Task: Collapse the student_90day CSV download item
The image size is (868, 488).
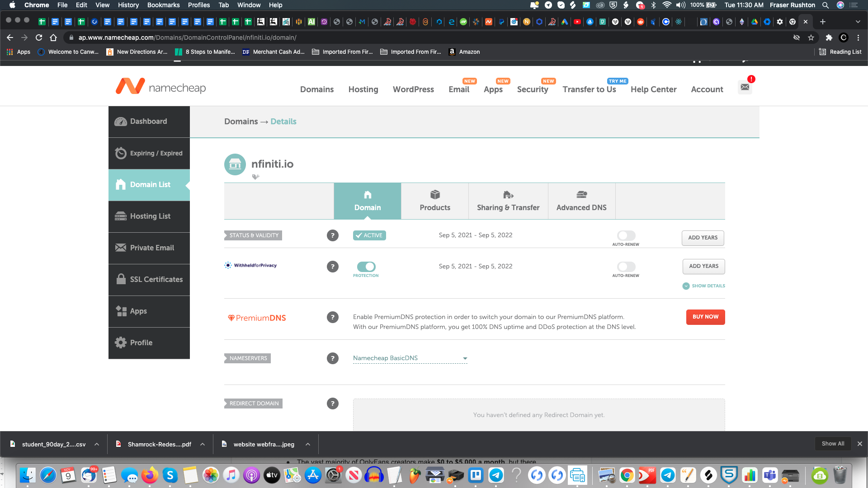Action: point(96,444)
